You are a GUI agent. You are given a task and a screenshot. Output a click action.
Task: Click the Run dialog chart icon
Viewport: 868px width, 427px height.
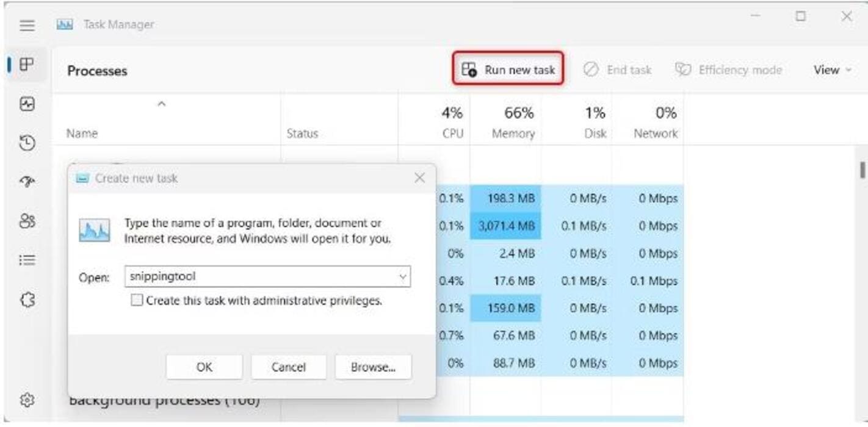[x=95, y=231]
